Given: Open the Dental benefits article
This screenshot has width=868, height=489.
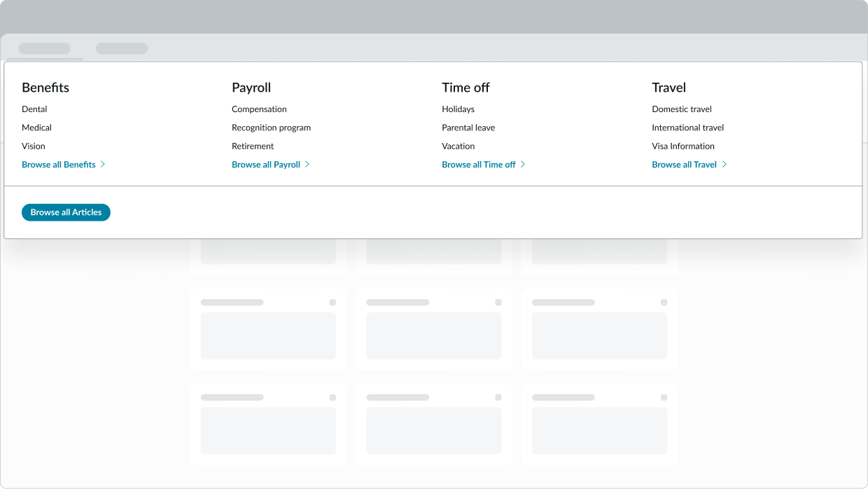Looking at the screenshot, I should click(x=35, y=109).
